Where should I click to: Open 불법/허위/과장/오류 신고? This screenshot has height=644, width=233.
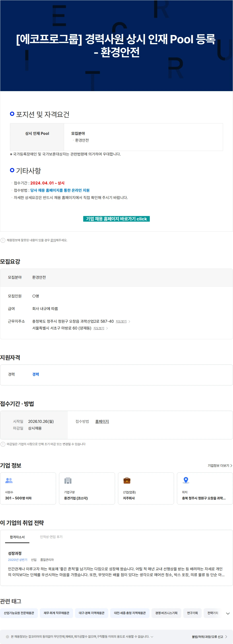coord(207,637)
